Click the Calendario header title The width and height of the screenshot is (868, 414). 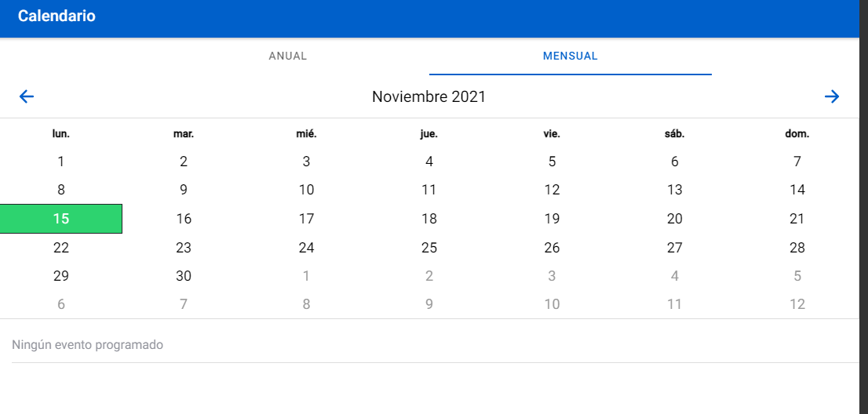coord(57,16)
